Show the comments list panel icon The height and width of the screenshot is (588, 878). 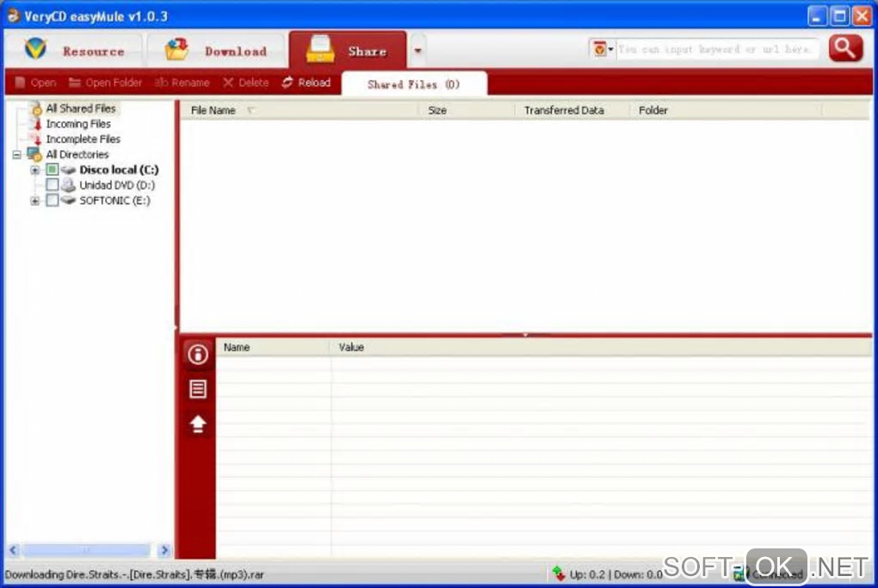point(198,388)
